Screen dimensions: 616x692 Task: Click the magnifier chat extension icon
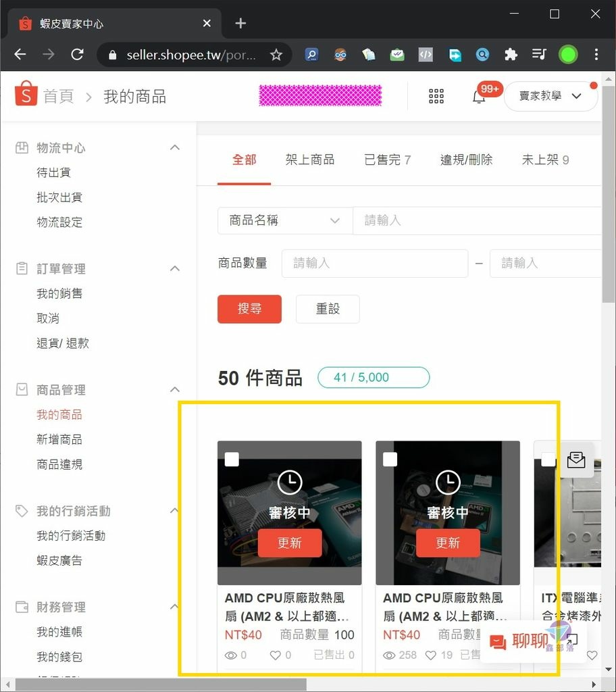pos(312,55)
